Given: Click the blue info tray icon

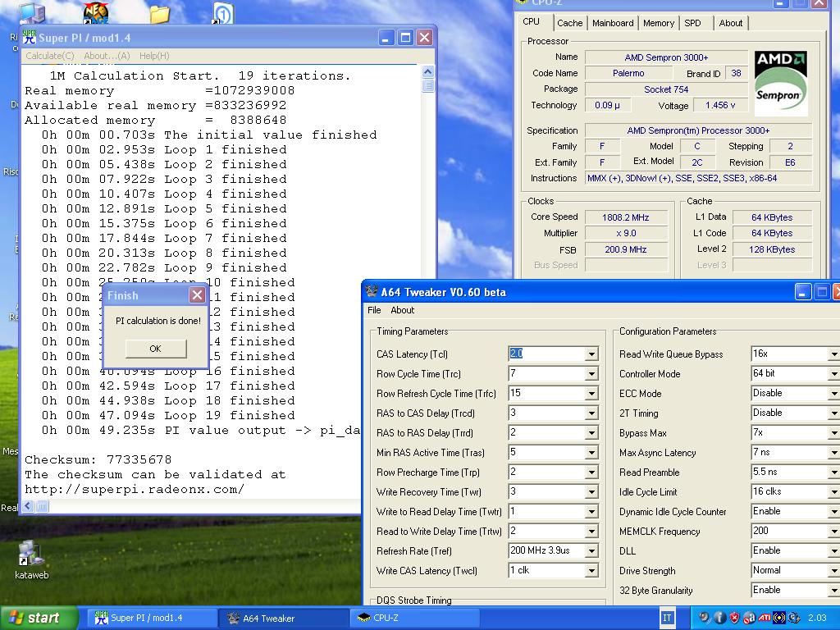Looking at the screenshot, I should click(x=719, y=619).
